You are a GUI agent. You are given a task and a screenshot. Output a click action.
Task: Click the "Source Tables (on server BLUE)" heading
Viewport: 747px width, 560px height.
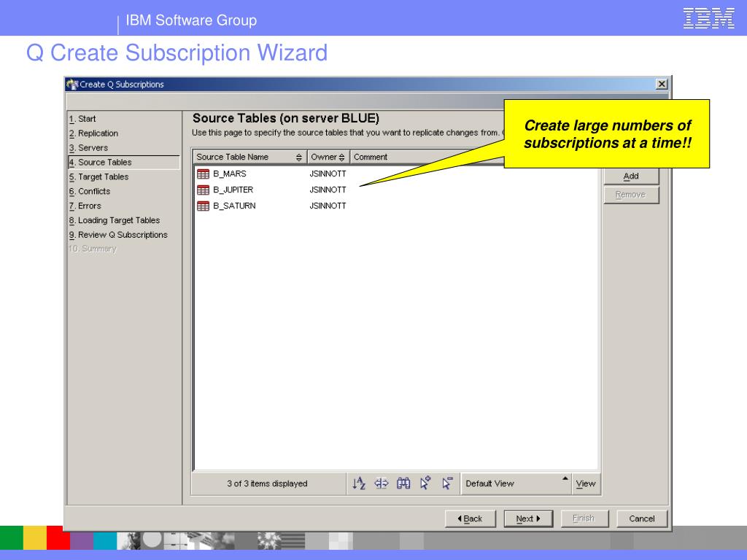286,118
